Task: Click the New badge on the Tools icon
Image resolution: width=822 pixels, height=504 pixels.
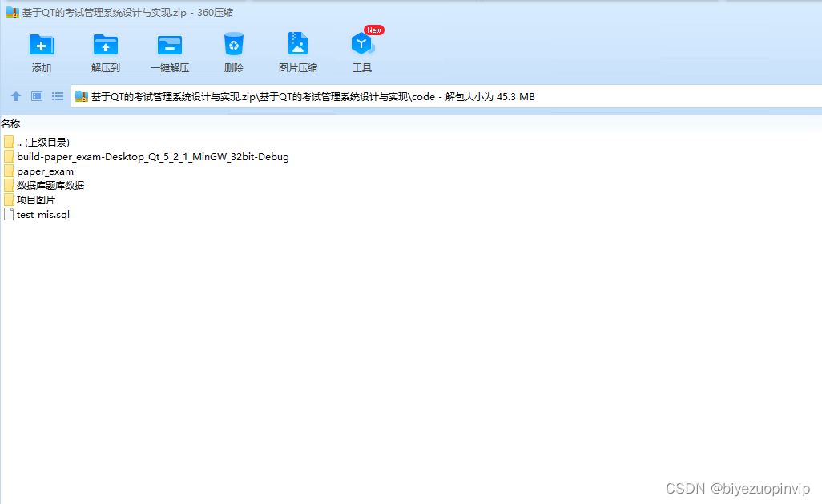Action: click(x=373, y=30)
